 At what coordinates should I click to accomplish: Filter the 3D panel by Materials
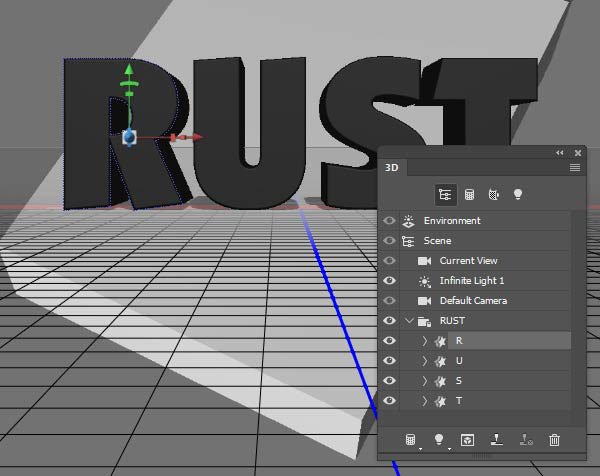(x=494, y=195)
